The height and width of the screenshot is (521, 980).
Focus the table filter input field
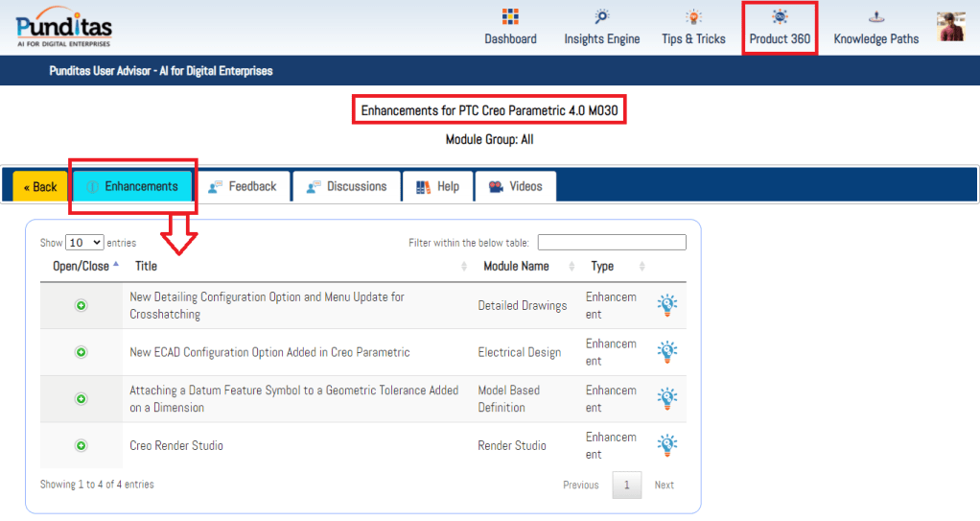(611, 243)
